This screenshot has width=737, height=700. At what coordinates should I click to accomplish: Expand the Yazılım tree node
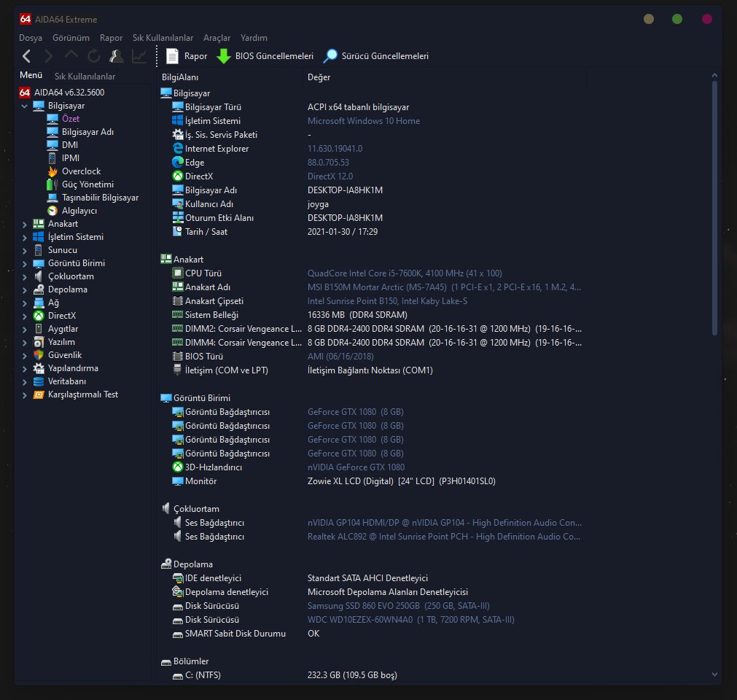25,343
